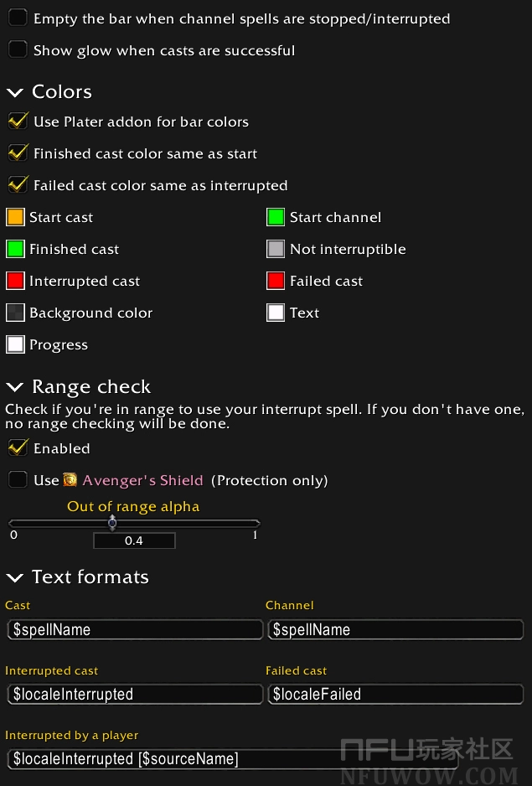The width and height of the screenshot is (532, 786).
Task: Uncheck Finished cast color same as start
Action: tap(18, 153)
